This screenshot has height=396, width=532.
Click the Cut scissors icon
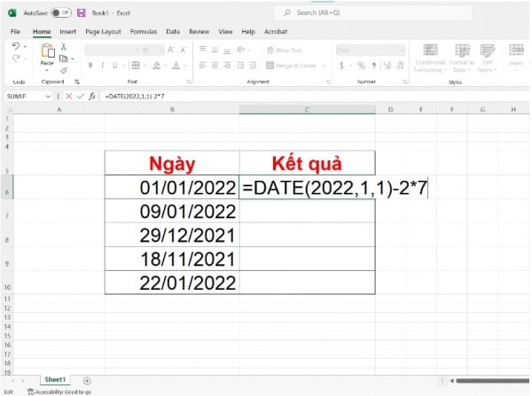[x=64, y=47]
